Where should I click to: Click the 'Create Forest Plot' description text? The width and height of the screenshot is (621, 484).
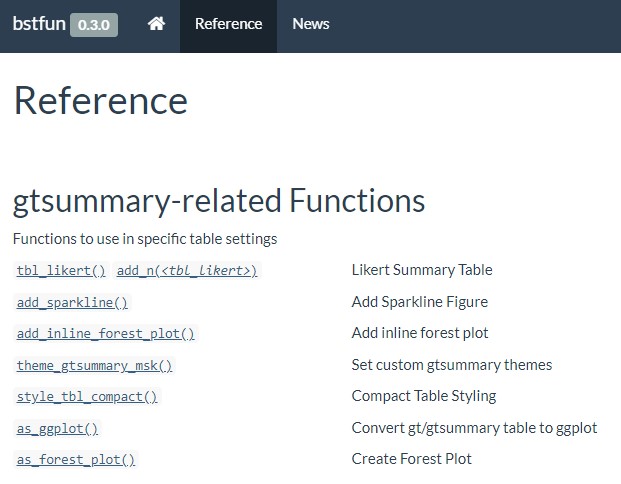click(x=411, y=459)
